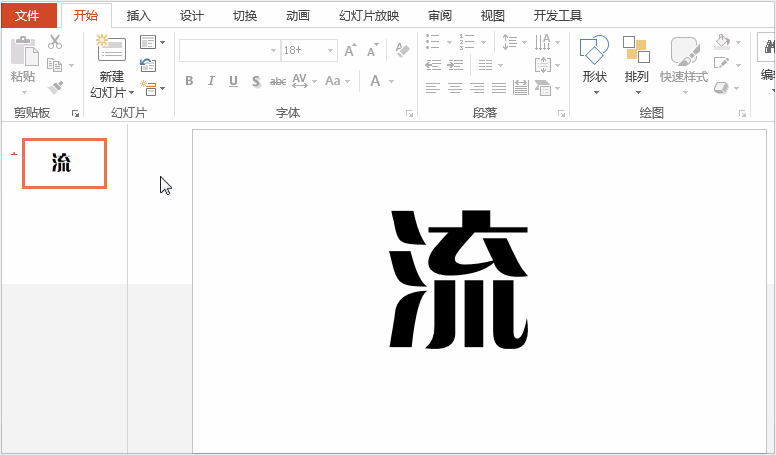Open the File (文件) tab
The image size is (776, 455).
click(x=29, y=15)
